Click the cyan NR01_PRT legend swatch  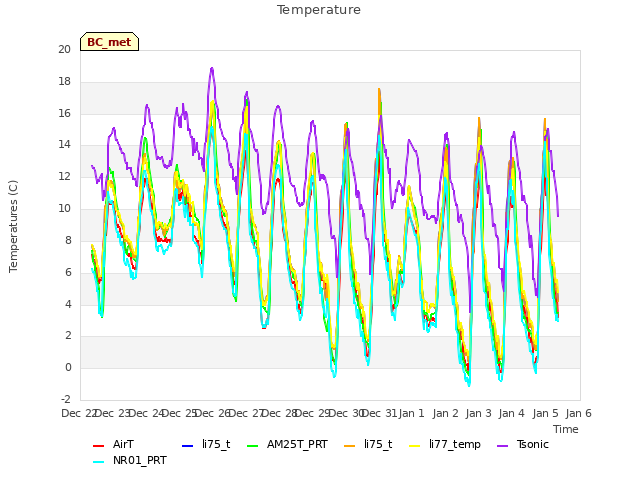[98, 462]
